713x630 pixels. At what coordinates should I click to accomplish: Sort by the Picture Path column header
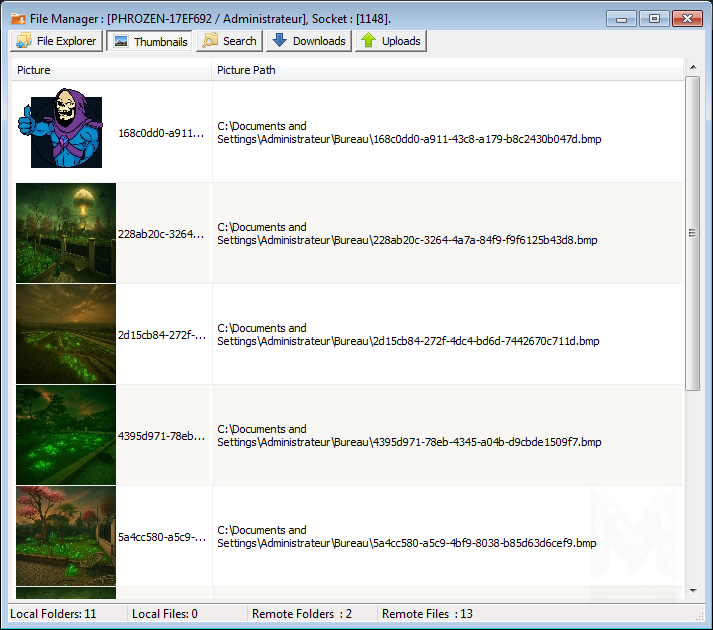click(x=446, y=70)
